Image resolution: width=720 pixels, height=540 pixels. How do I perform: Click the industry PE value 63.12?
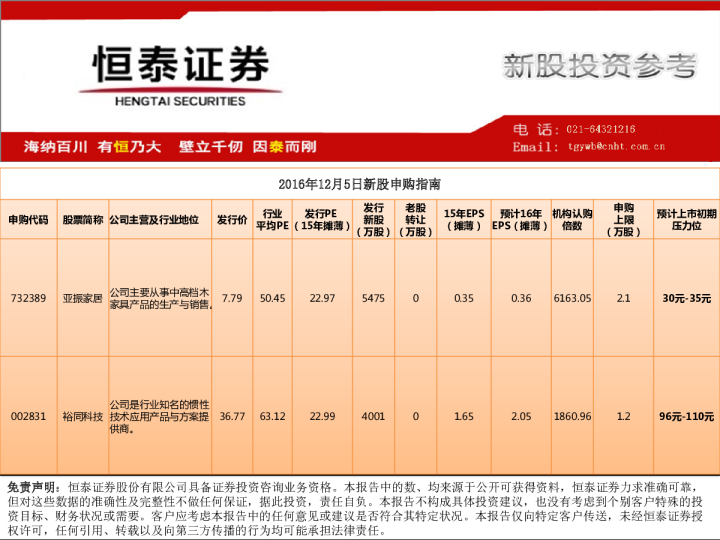[x=272, y=416]
